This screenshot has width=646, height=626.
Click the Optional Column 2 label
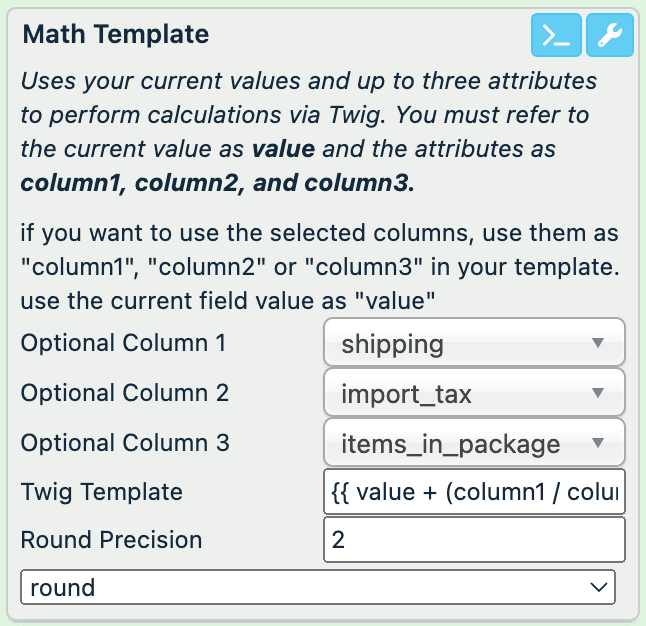tap(124, 392)
